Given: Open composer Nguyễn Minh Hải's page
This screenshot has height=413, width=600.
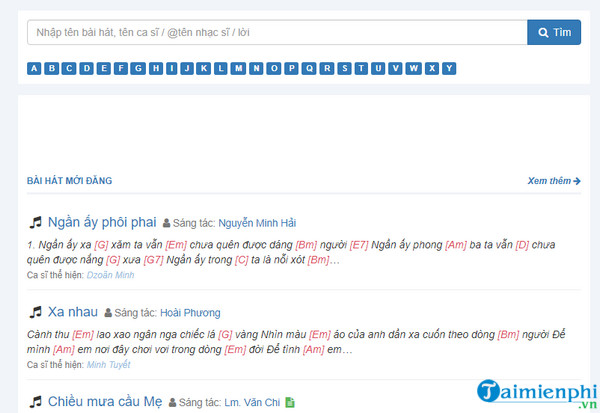Looking at the screenshot, I should (x=257, y=223).
